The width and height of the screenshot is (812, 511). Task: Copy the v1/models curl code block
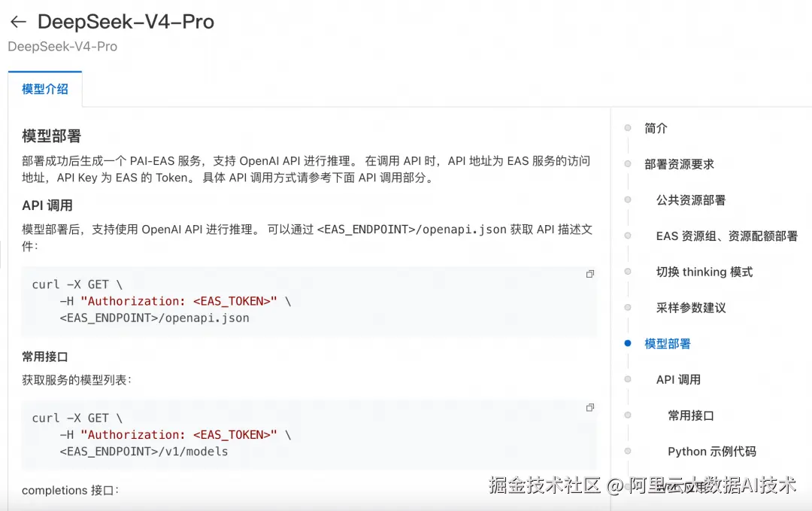(x=590, y=408)
